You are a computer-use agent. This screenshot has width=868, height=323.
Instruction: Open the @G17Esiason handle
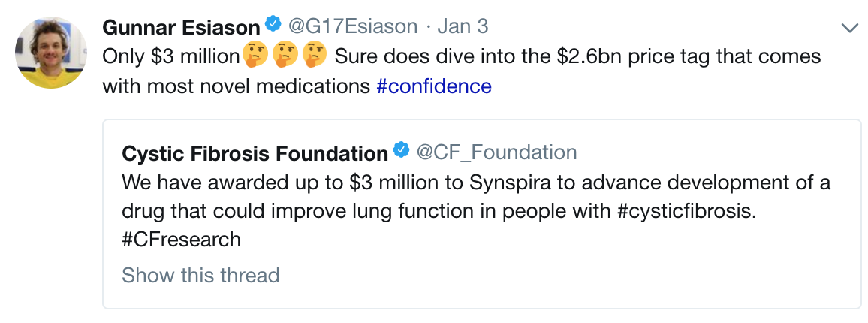point(353,26)
